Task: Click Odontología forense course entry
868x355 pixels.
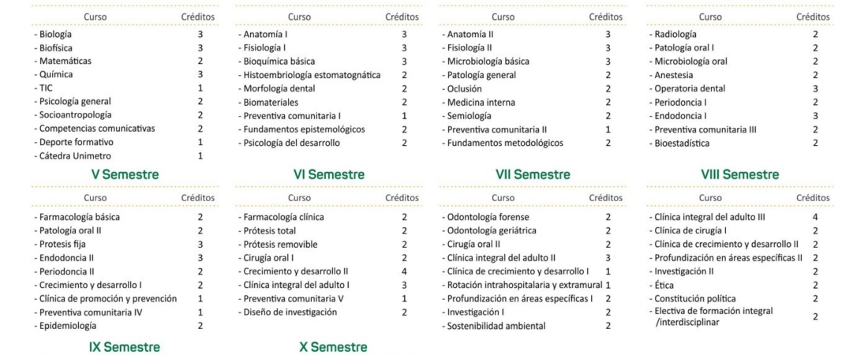Action: (x=485, y=217)
